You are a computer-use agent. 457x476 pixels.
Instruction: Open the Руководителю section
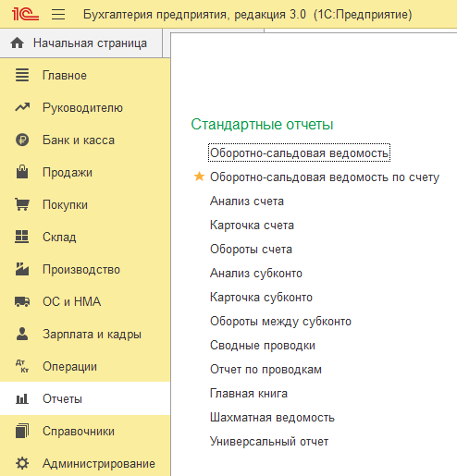[x=85, y=107]
